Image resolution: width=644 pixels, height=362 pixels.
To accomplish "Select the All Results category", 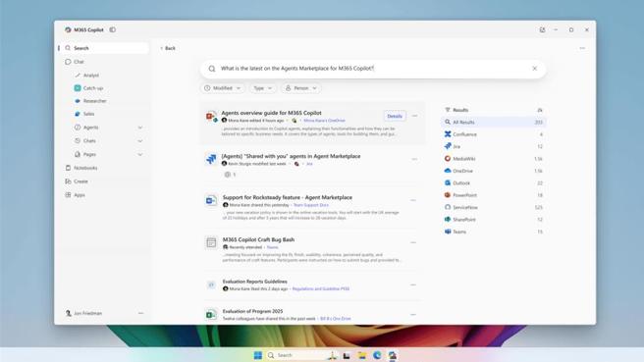I will click(x=493, y=122).
